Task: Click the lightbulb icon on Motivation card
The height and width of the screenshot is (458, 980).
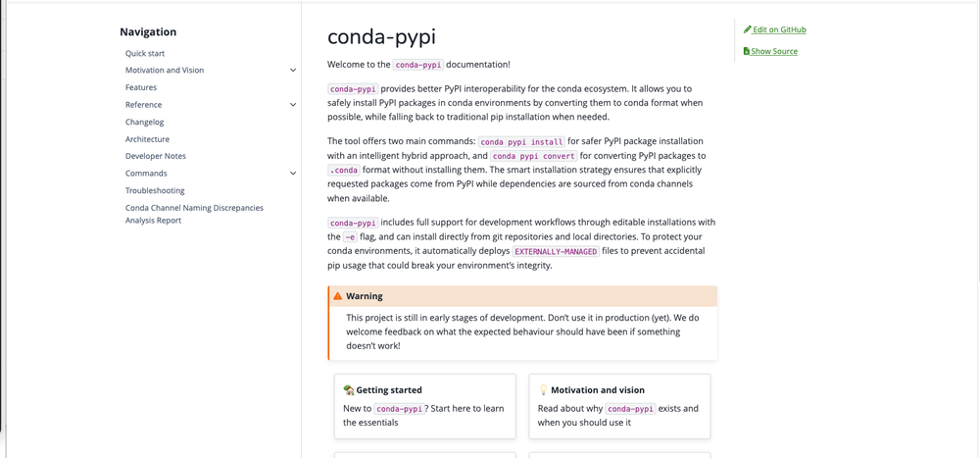Action: coord(543,390)
